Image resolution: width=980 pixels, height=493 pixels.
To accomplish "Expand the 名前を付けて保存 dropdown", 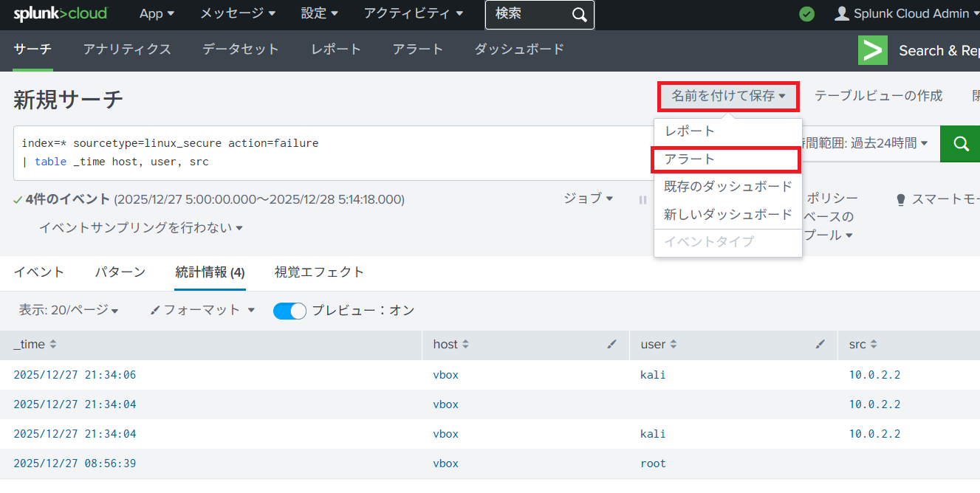I will coord(727,96).
